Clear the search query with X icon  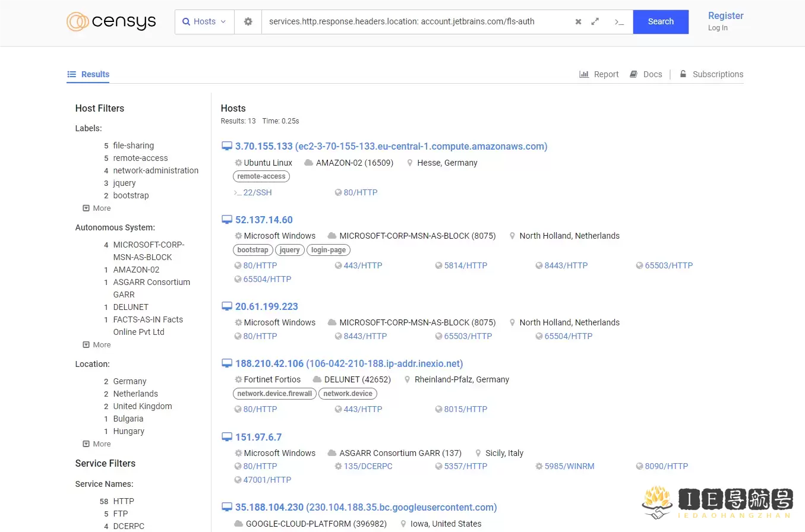click(578, 21)
